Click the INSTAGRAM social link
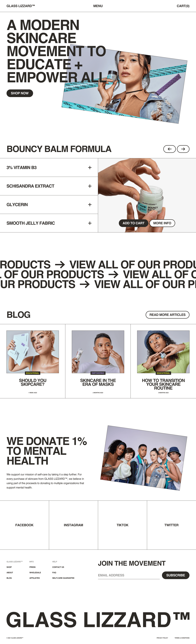 pos(73,525)
